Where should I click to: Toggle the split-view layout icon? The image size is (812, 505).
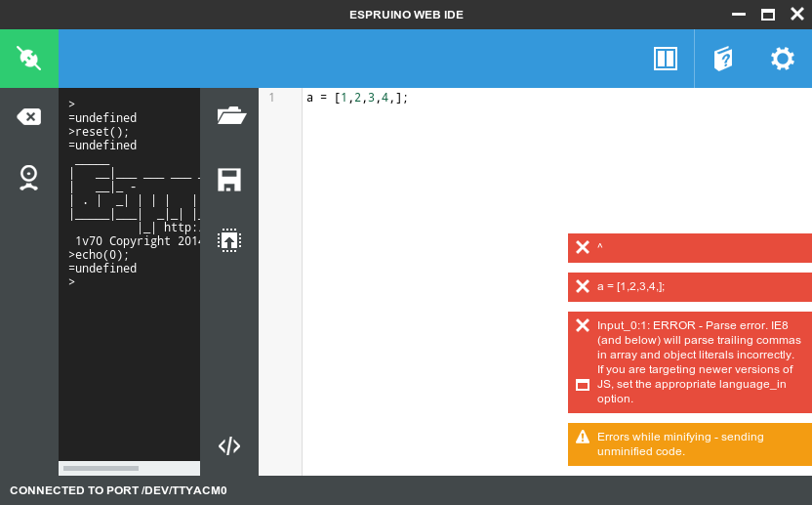pos(666,58)
